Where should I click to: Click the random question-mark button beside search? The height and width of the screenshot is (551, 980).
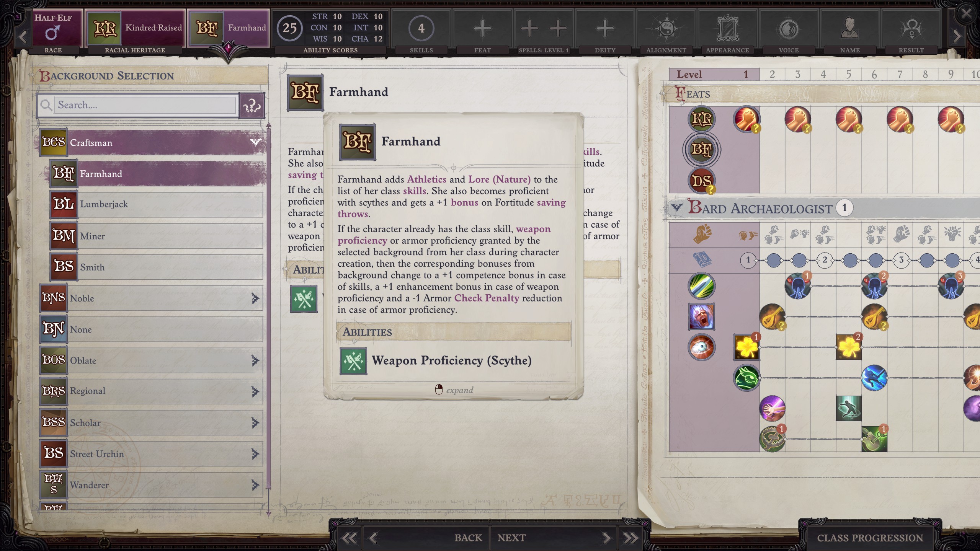252,105
